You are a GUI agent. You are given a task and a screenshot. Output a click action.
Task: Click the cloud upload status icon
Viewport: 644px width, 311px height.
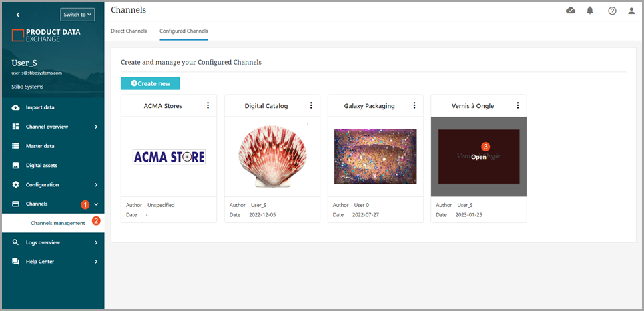click(x=571, y=11)
